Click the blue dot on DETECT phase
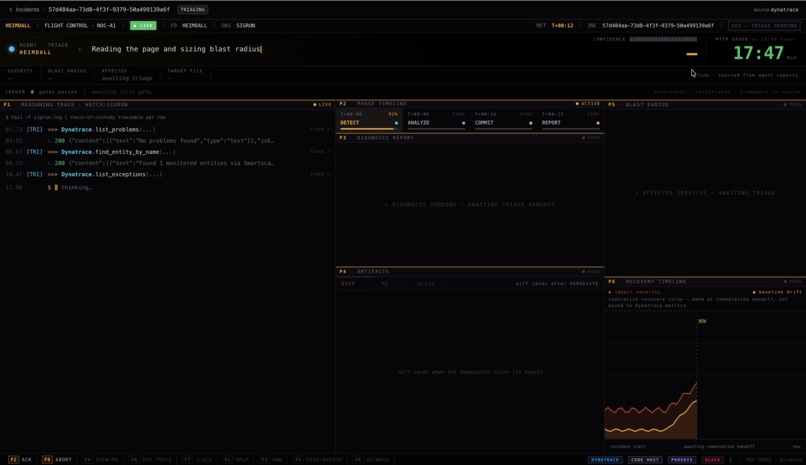The height and width of the screenshot is (465, 806). 396,123
